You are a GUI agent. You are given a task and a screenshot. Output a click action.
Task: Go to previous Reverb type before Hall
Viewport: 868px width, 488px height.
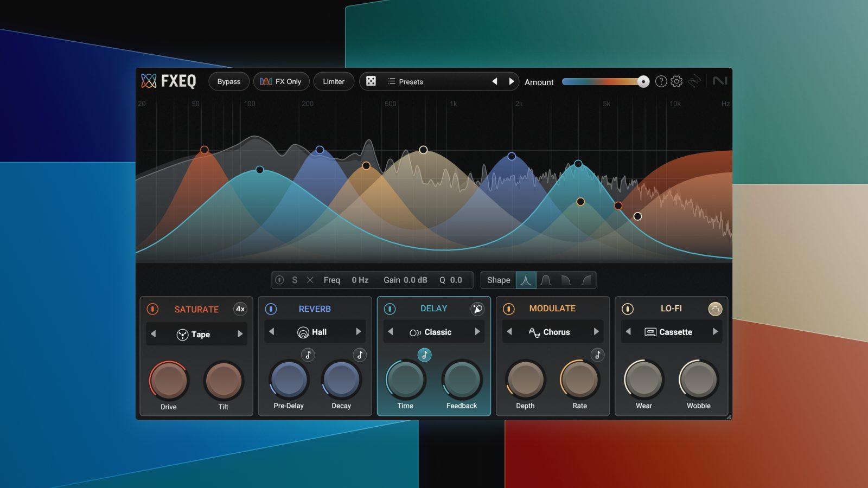(x=272, y=331)
